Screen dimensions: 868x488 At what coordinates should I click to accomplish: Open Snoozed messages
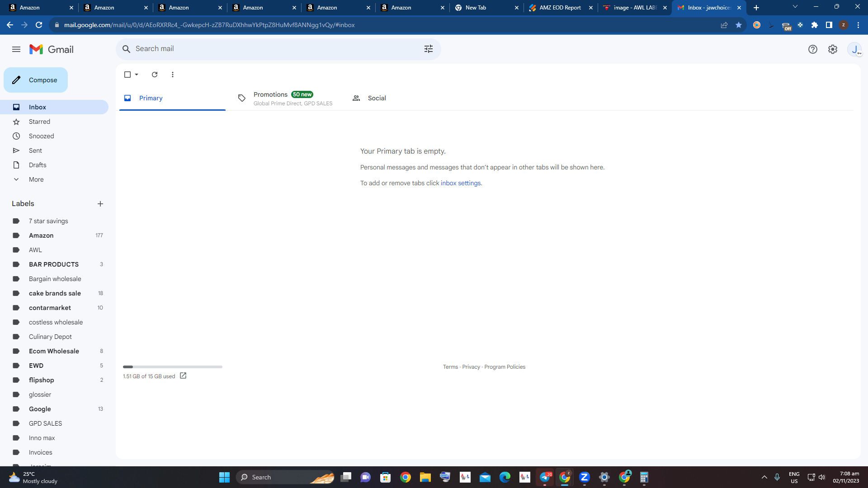tap(54, 136)
